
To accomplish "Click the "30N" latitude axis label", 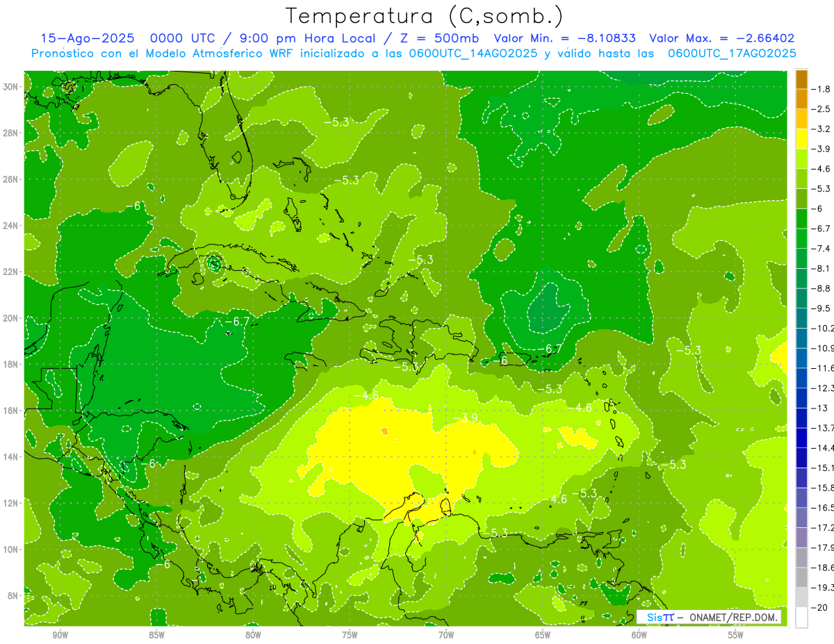I will 11,87.
